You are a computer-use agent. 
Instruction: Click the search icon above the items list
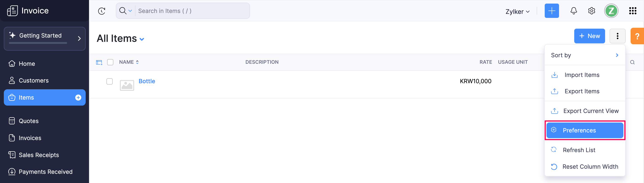(x=633, y=62)
